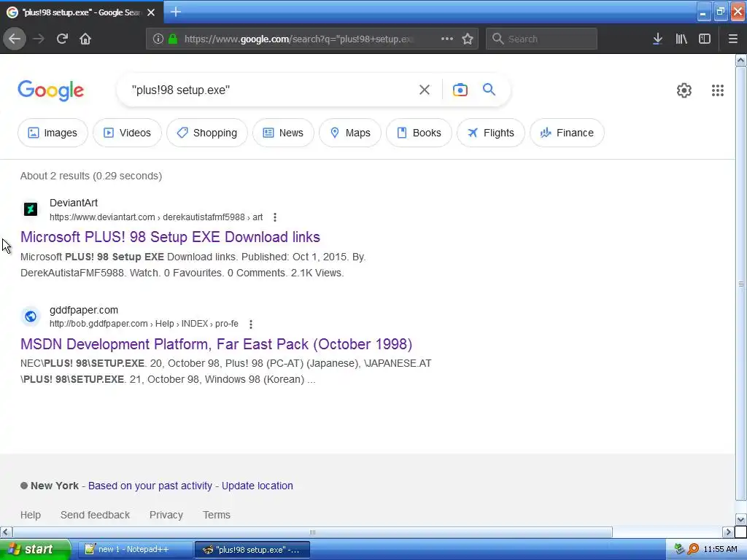Open the Help footer link

click(x=31, y=515)
